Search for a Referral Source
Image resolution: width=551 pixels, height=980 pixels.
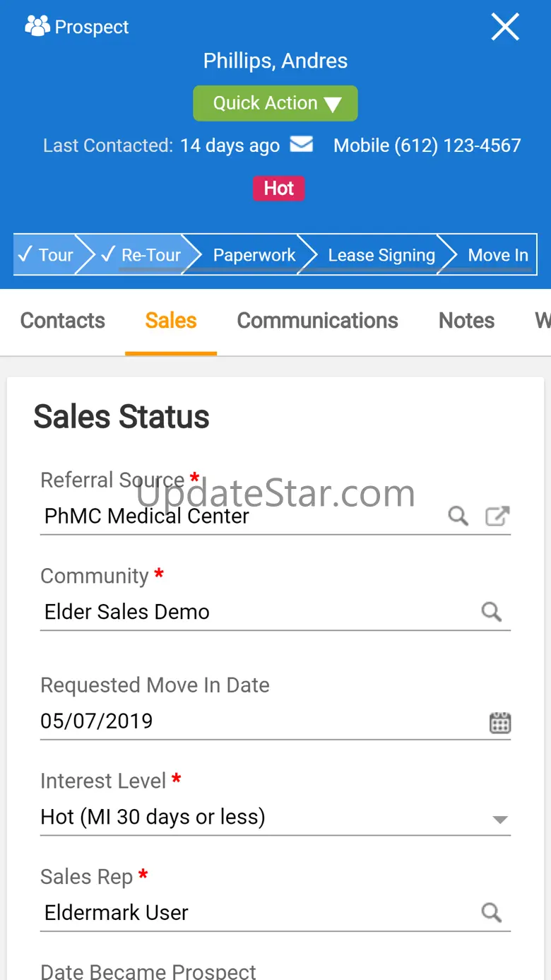click(458, 516)
